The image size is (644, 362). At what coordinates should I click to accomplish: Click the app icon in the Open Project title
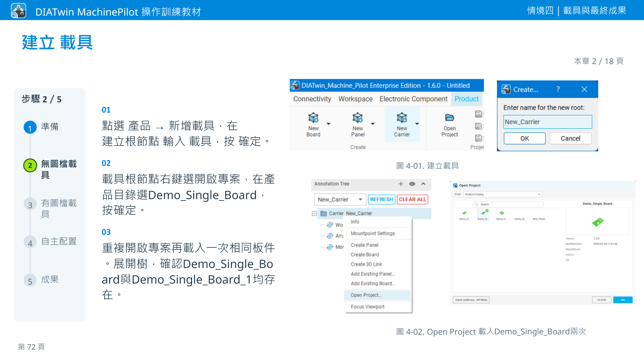(x=455, y=185)
